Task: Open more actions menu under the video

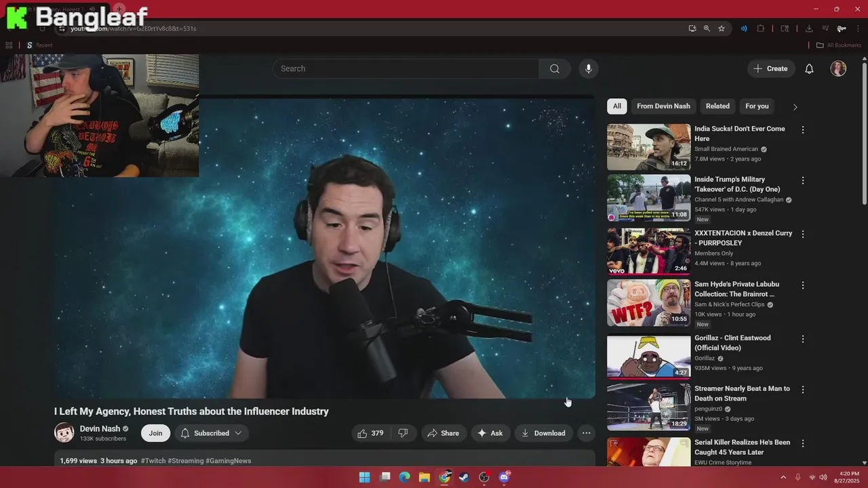Action: coord(587,433)
